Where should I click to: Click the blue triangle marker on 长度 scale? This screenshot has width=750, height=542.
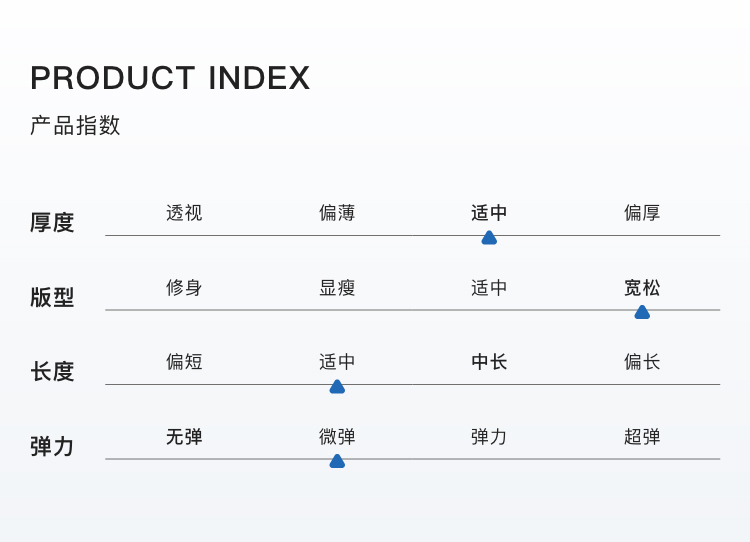point(337,387)
